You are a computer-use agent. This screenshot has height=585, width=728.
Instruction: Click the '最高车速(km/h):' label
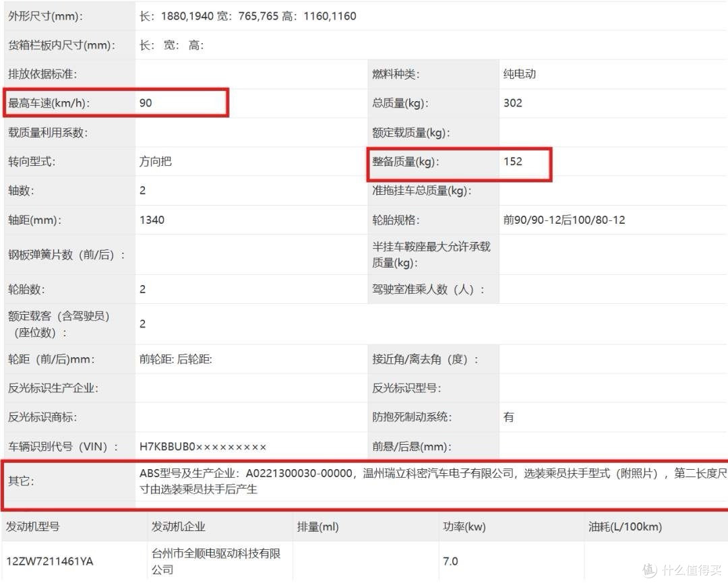pyautogui.click(x=49, y=103)
